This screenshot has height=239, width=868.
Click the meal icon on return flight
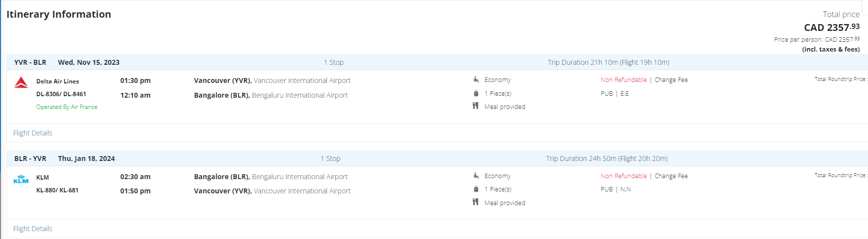(x=475, y=202)
